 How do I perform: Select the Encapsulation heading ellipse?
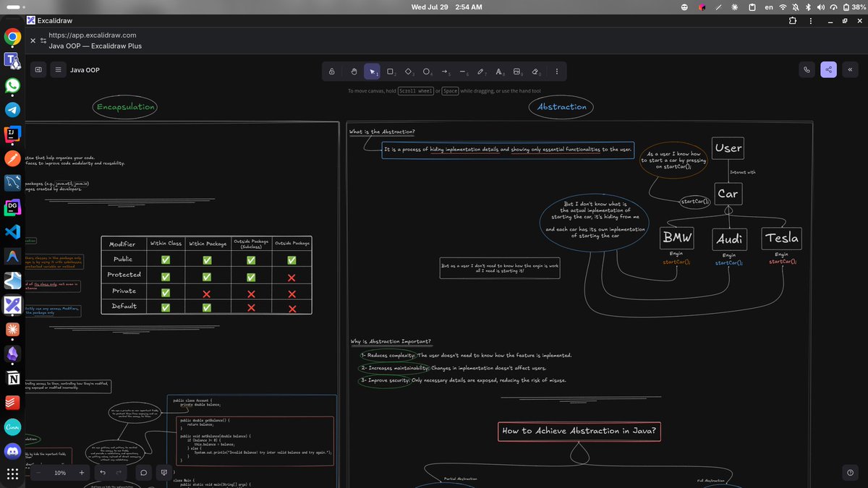(x=126, y=107)
